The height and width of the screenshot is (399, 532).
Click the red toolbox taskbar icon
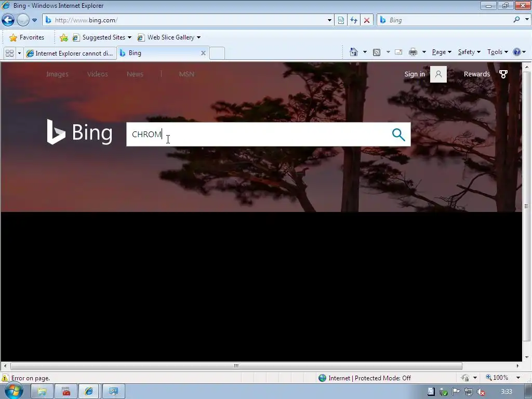(66, 392)
